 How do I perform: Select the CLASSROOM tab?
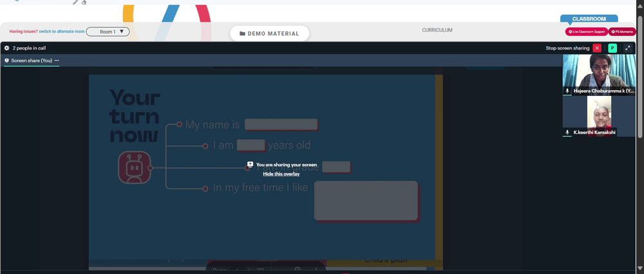[x=589, y=19]
